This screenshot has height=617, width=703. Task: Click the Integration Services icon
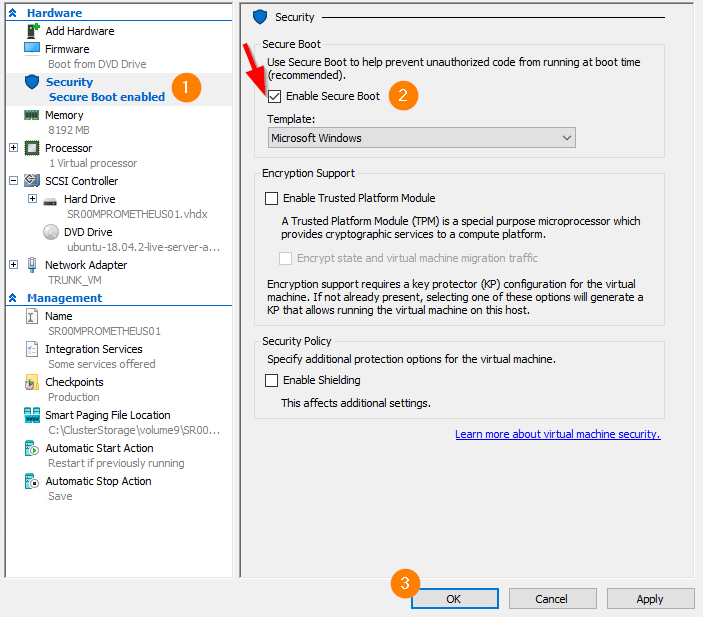pyautogui.click(x=32, y=349)
